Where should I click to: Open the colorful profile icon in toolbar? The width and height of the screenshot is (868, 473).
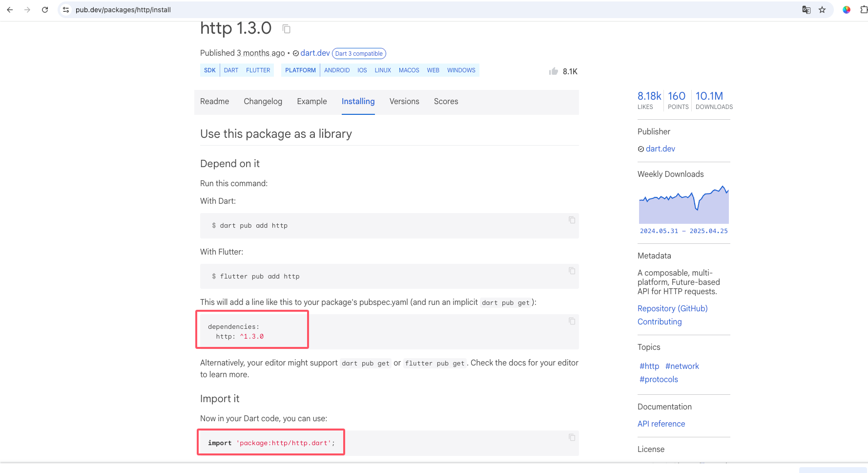pyautogui.click(x=847, y=10)
